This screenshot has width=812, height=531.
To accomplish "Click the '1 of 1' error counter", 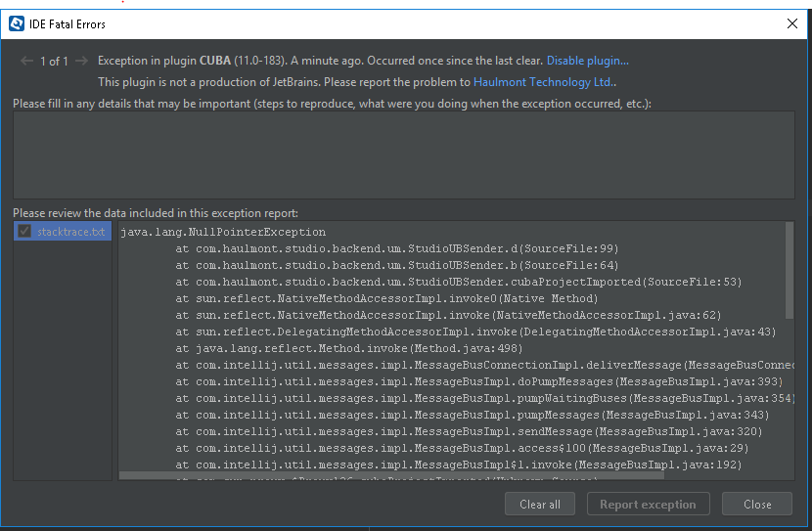I will pos(54,62).
